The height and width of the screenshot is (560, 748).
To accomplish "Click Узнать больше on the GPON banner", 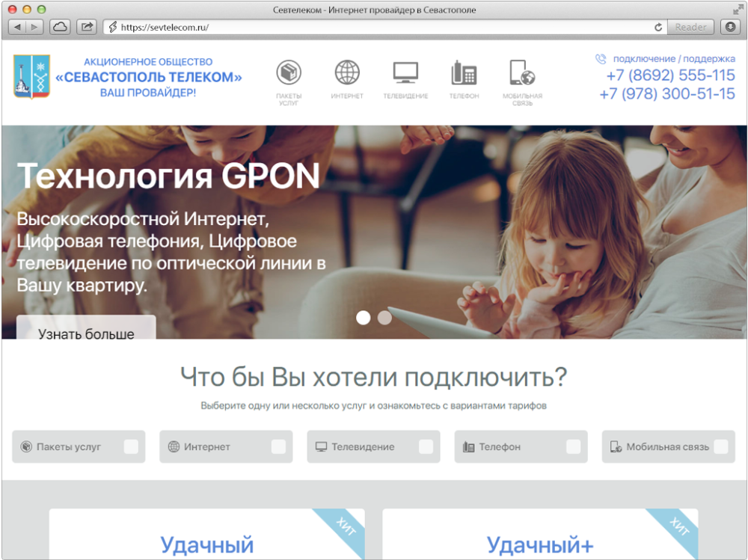I will (x=85, y=336).
